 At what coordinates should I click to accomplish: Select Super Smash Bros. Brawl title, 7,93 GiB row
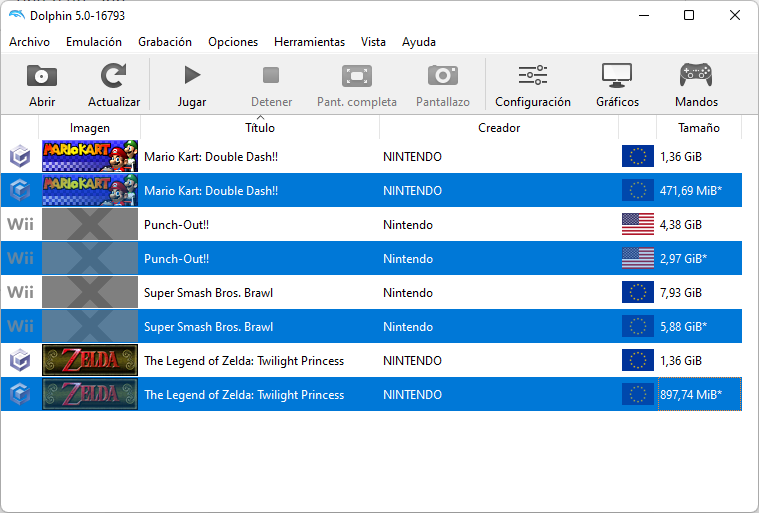coord(209,293)
